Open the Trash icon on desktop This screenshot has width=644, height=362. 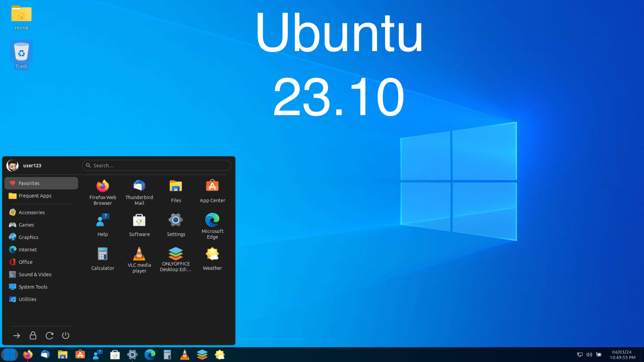coord(21,55)
